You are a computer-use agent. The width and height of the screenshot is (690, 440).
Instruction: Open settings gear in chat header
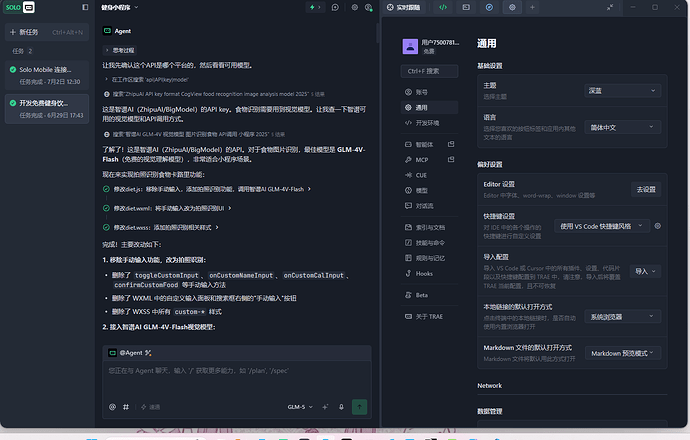[x=355, y=7]
